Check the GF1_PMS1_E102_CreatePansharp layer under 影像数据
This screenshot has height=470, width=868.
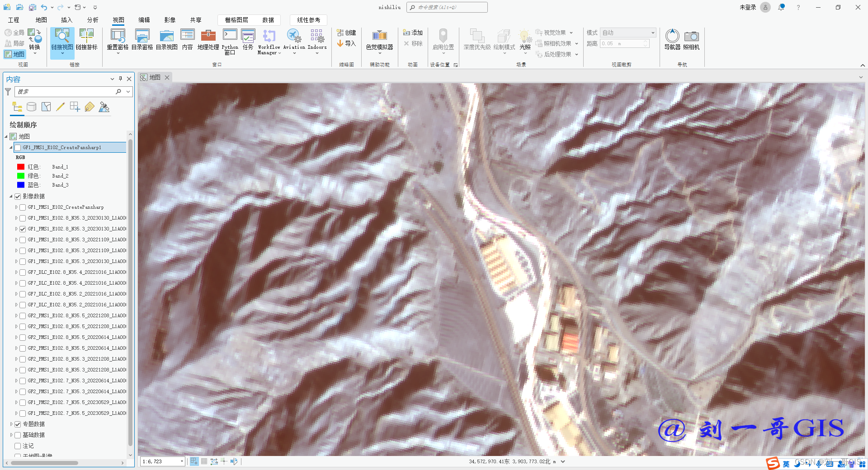click(x=23, y=207)
